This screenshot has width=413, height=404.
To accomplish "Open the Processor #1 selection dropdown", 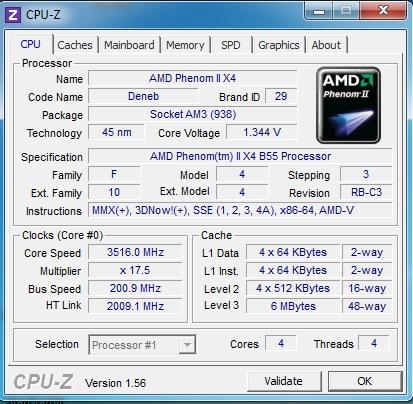I will [x=142, y=345].
